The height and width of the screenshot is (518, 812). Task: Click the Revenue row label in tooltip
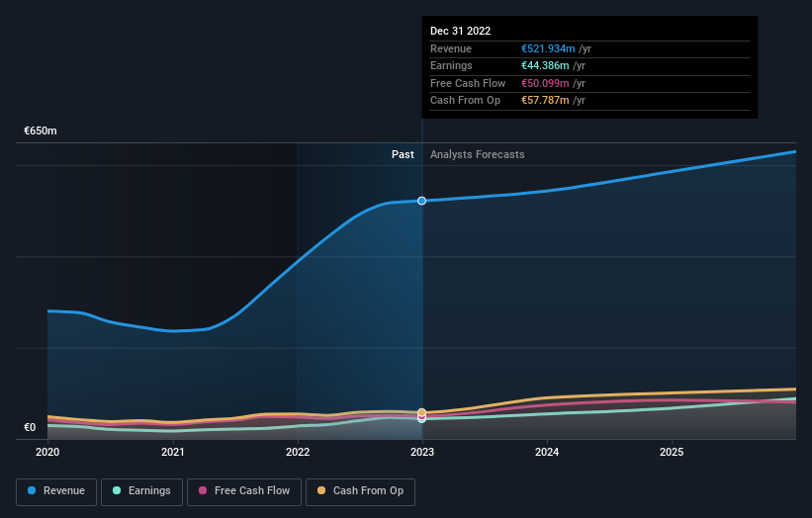(x=451, y=48)
